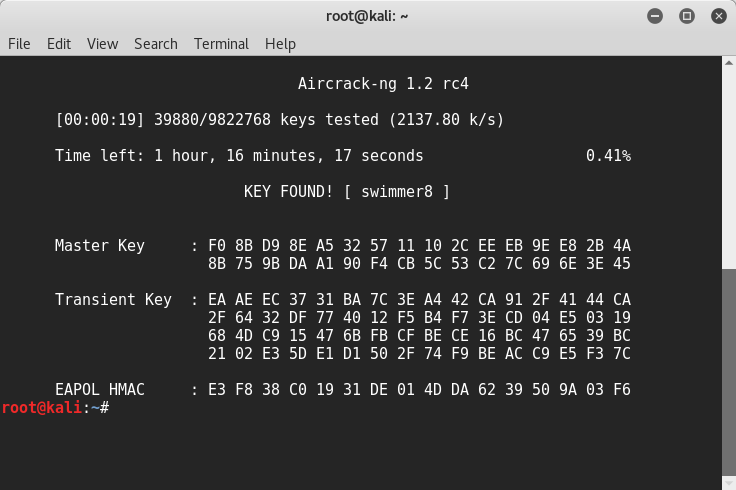Viewport: 736px width, 490px height.
Task: Open the View menu
Action: click(102, 44)
